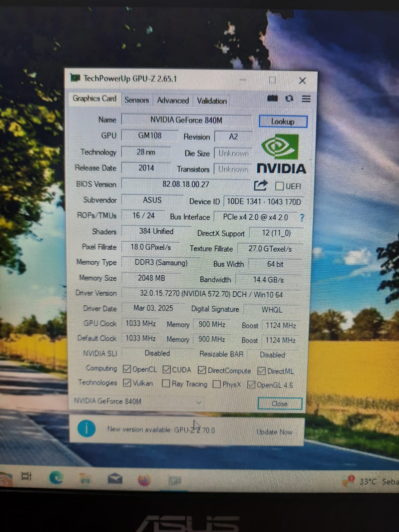Screen dimensions: 399x532
Task: Open the Validation tab
Action: coord(212,101)
